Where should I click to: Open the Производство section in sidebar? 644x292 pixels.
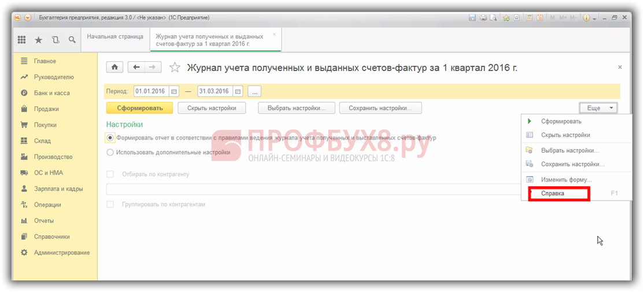(54, 157)
